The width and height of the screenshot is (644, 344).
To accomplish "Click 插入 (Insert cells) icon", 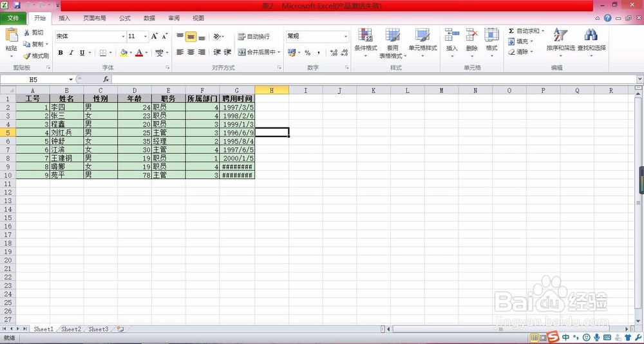I will pyautogui.click(x=452, y=35).
